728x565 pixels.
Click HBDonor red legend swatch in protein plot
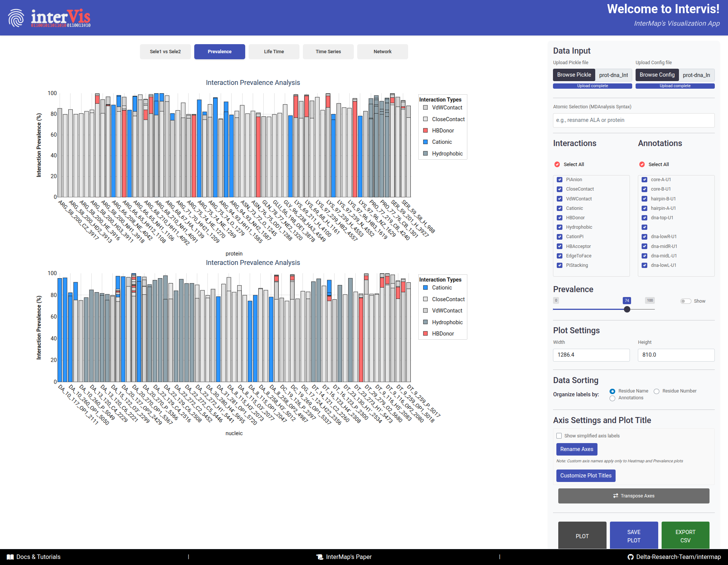pos(425,131)
